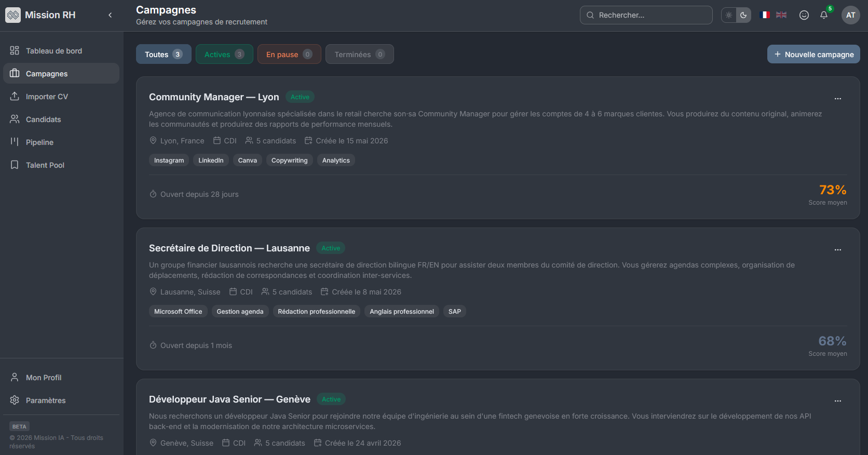
Task: Click the Analytics skill tag
Action: click(x=336, y=160)
